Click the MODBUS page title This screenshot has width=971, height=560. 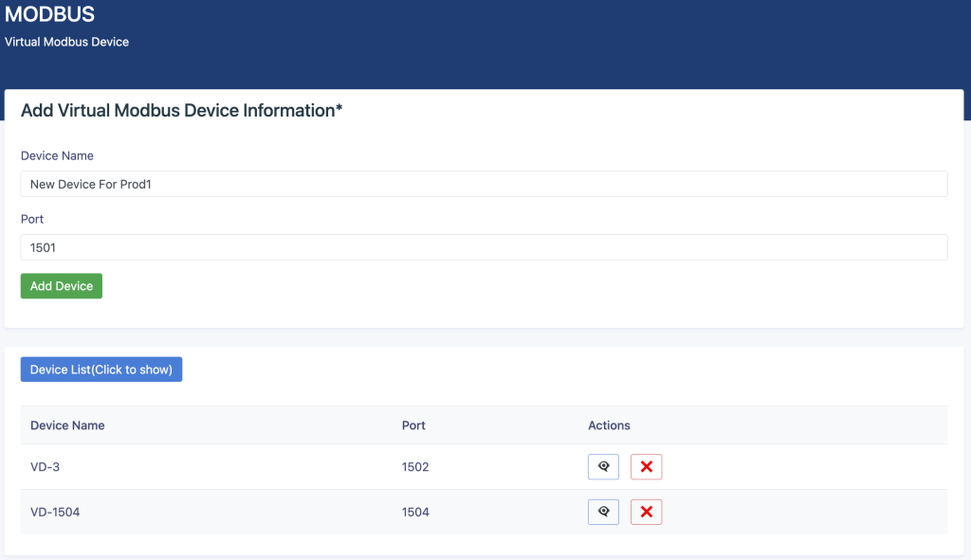(49, 13)
